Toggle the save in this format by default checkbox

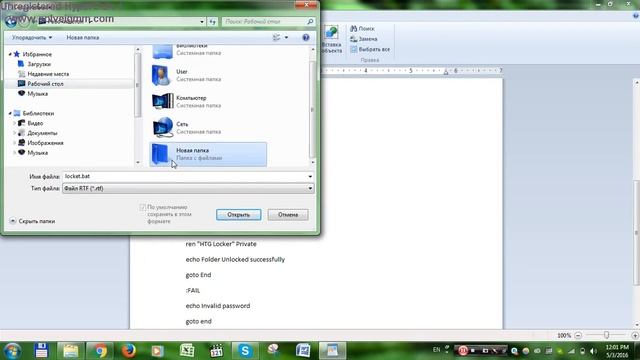tap(142, 207)
